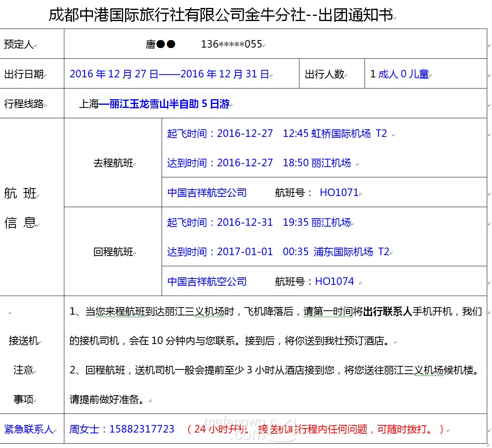Click the bold 出行联系人 text
Screen dimensions: 492x448
tap(388, 311)
